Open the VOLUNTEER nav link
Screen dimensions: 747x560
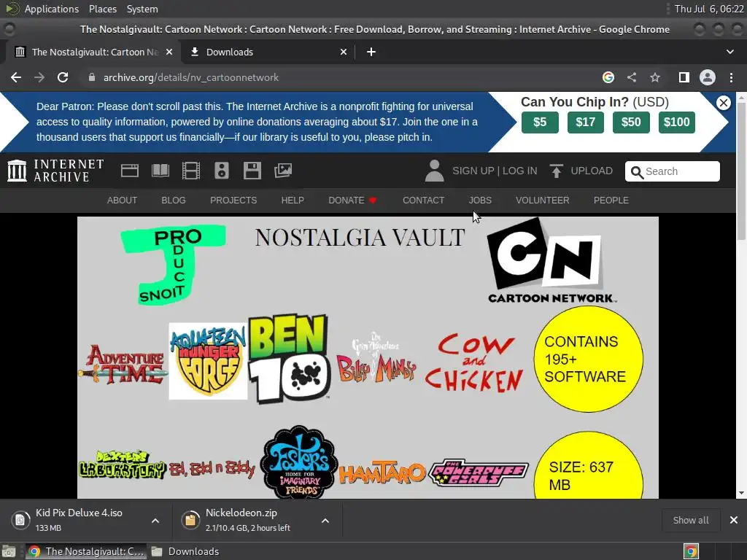[542, 201]
